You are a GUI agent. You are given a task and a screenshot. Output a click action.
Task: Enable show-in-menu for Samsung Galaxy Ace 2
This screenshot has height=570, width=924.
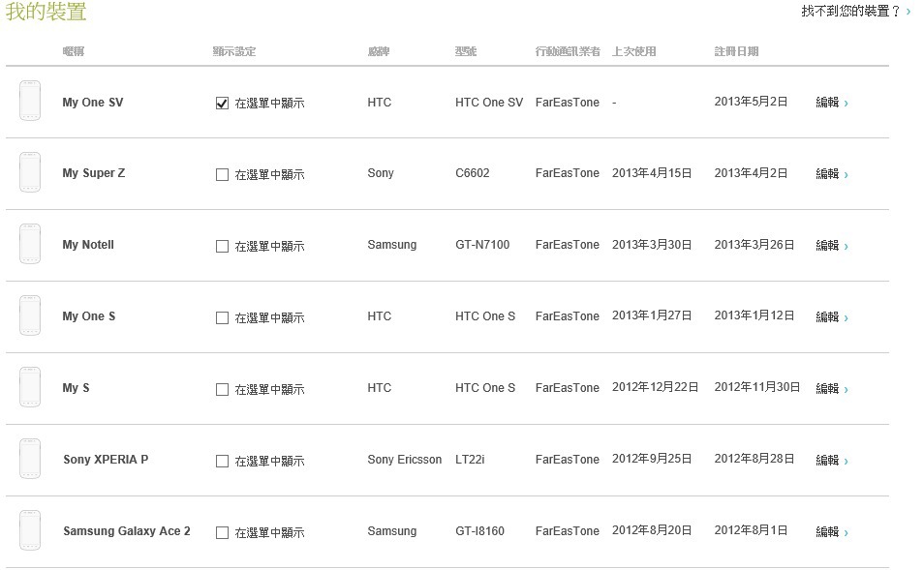(x=222, y=532)
